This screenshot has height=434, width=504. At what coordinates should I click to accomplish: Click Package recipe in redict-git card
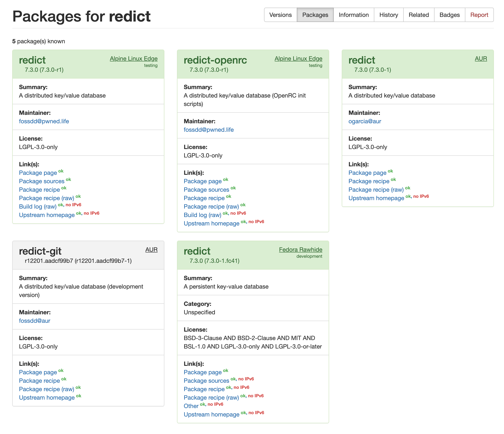39,381
